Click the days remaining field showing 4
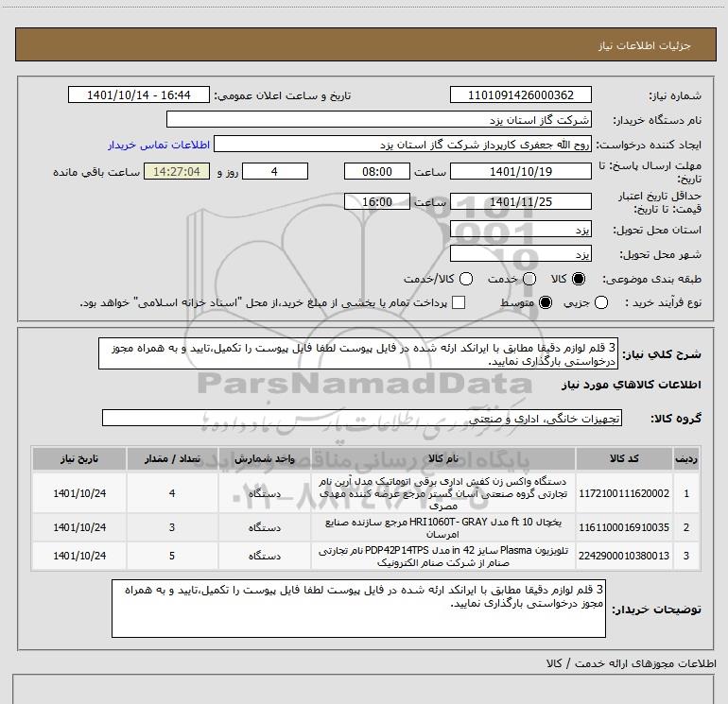This screenshot has height=704, width=728. (x=275, y=171)
